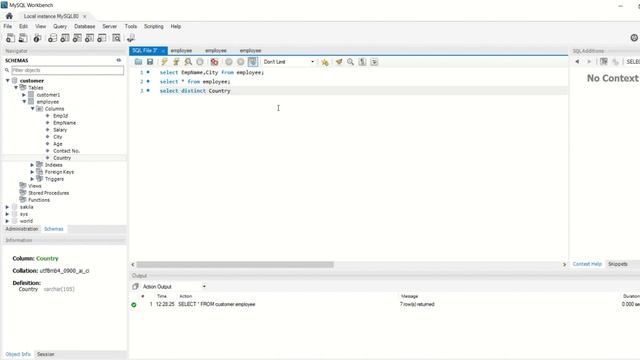The image size is (640, 360).
Task: Save the current SQL script
Action: tap(150, 62)
